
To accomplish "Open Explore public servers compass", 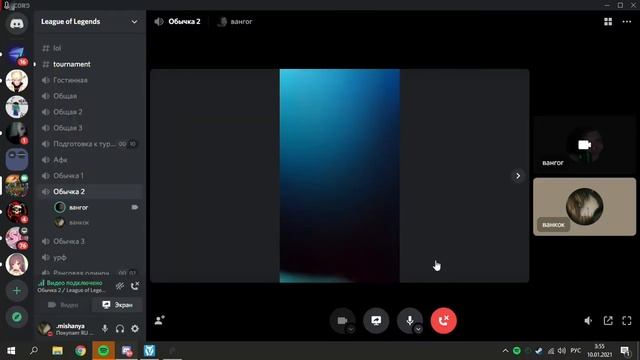I will [17, 317].
